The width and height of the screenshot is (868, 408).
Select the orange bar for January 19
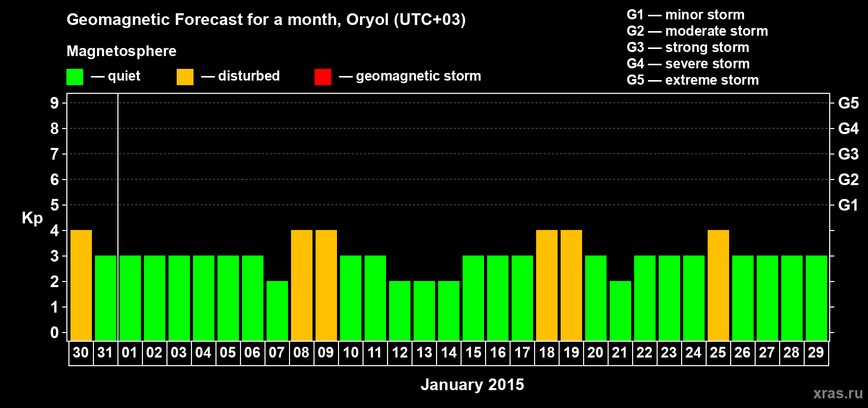pyautogui.click(x=571, y=286)
